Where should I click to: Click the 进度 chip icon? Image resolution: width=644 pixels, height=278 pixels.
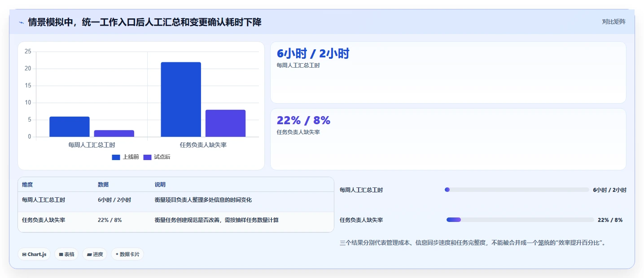click(x=89, y=254)
